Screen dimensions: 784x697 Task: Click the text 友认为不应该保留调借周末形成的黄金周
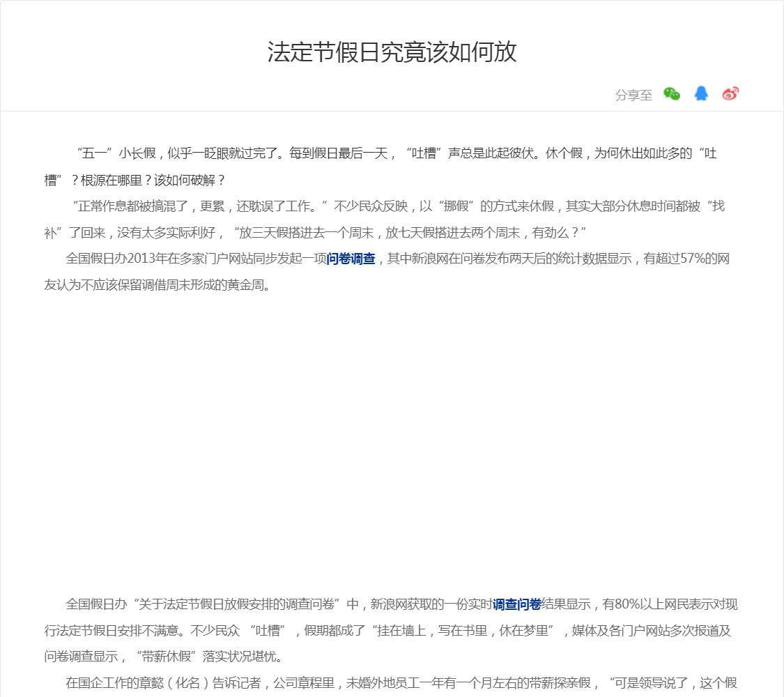coord(155,286)
